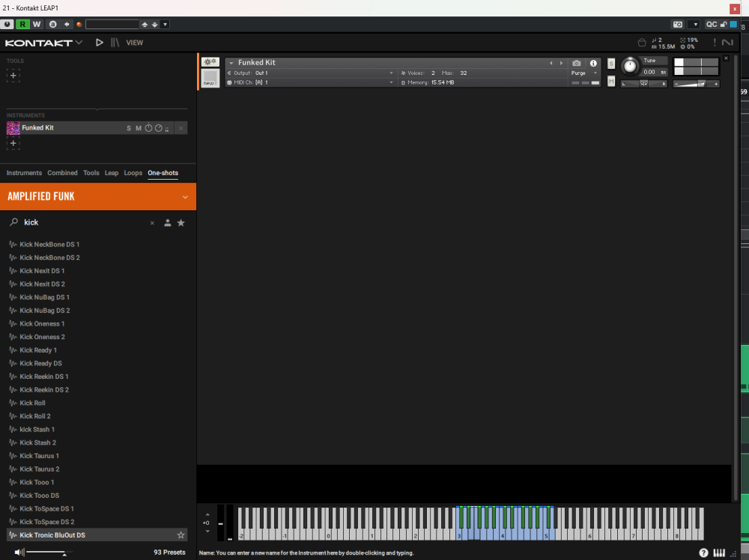Close the instrument with the X beside meters
This screenshot has height=560, width=749.
pyautogui.click(x=726, y=58)
